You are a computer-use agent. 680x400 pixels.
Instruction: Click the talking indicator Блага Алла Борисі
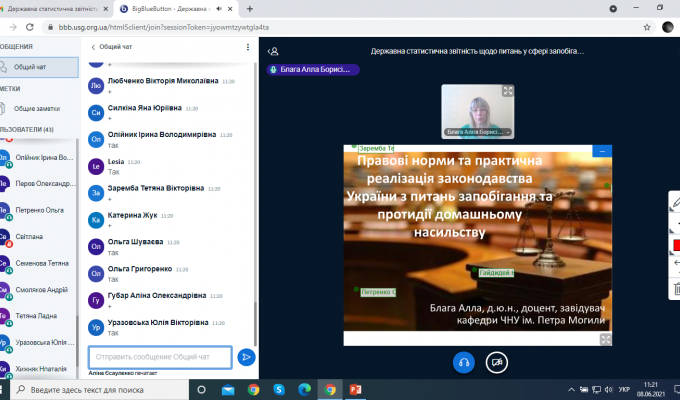point(311,70)
